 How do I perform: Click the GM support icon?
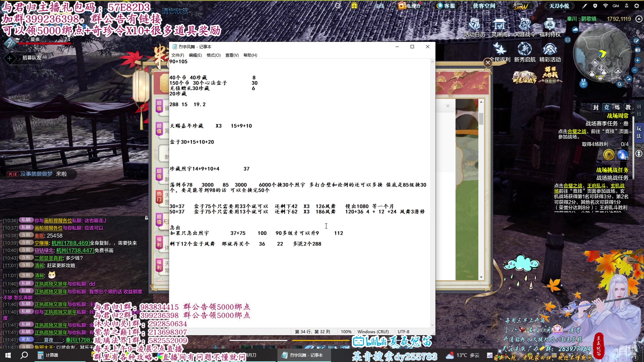coord(616,6)
